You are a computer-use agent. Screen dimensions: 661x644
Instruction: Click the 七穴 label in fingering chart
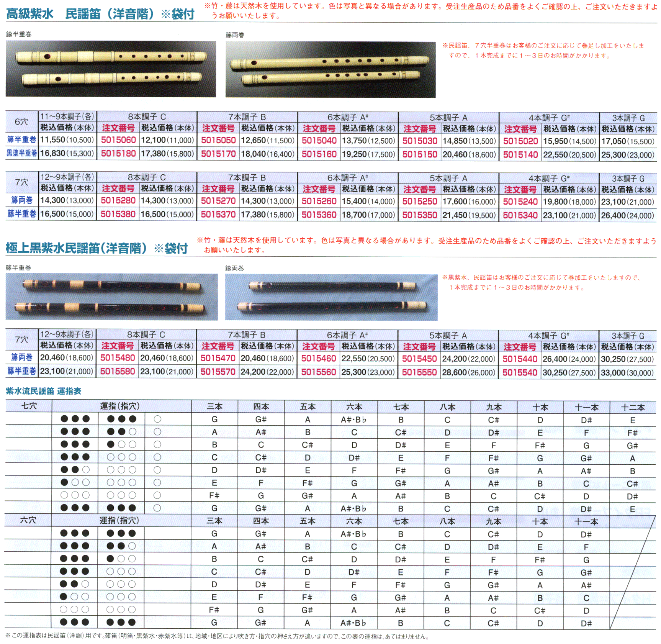coord(29,406)
